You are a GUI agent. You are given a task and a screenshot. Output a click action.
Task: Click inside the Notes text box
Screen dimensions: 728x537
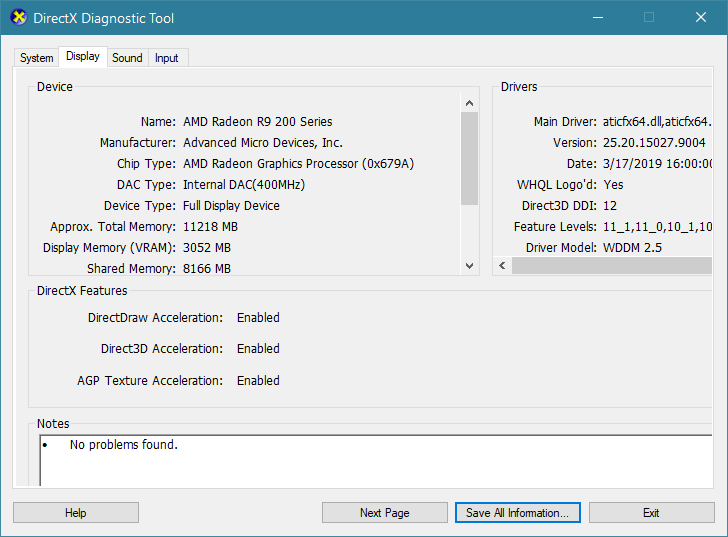(376, 461)
